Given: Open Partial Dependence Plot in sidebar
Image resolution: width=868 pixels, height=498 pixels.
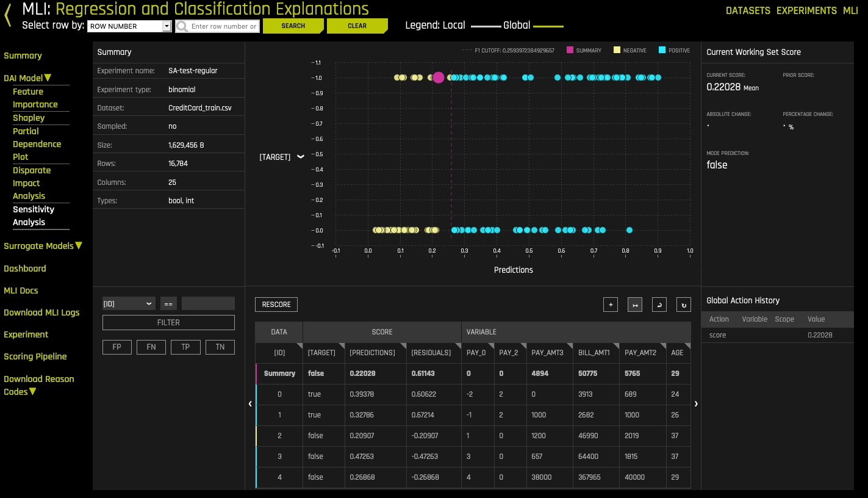Looking at the screenshot, I should click(37, 144).
